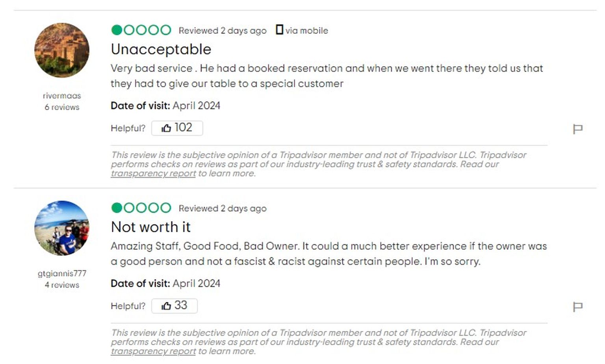
Task: Click thumbs-up icon showing 33 helpful votes
Action: [166, 306]
